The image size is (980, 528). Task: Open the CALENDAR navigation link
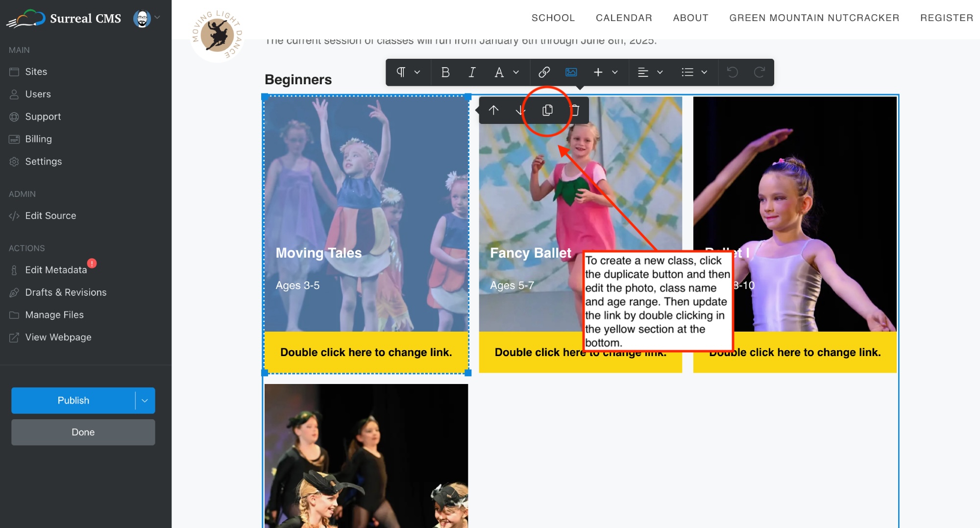[624, 18]
